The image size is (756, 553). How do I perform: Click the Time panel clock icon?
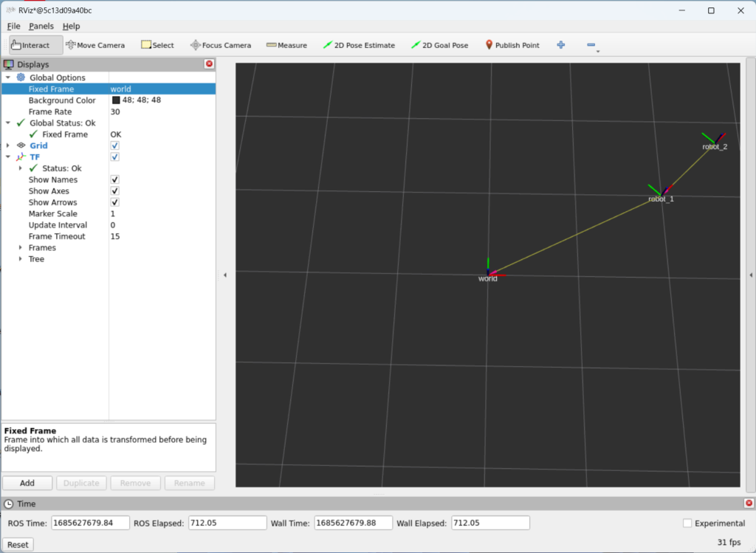9,504
